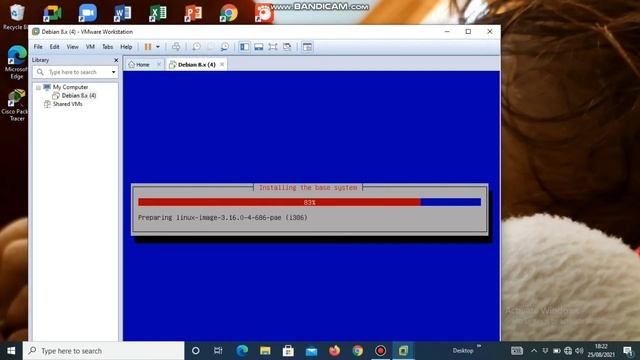Select Debian 8.x (4) in library tree
640x360 pixels.
tap(79, 96)
